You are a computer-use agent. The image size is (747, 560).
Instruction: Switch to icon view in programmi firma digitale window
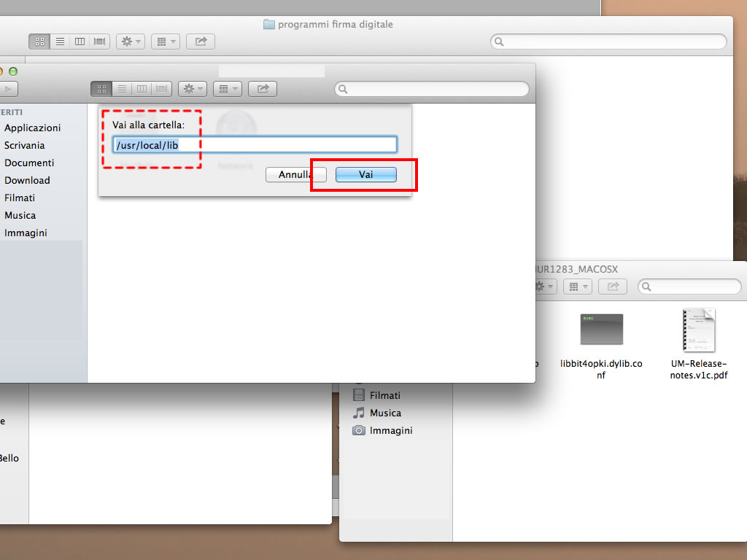39,42
